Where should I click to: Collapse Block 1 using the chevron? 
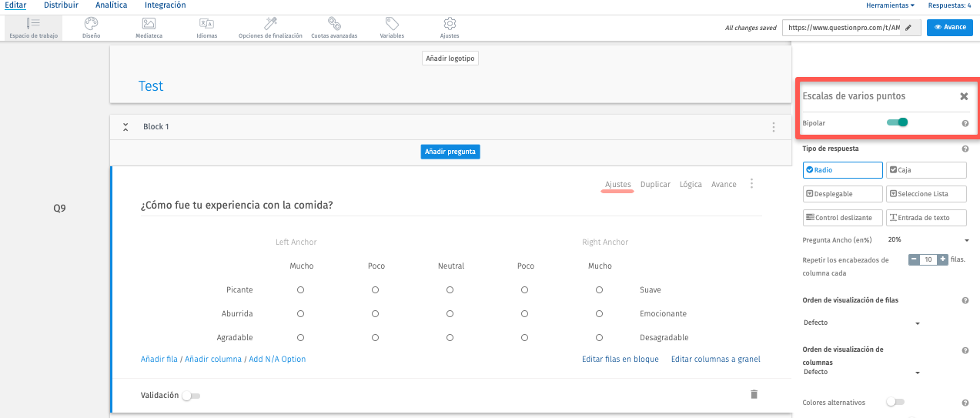(x=125, y=127)
